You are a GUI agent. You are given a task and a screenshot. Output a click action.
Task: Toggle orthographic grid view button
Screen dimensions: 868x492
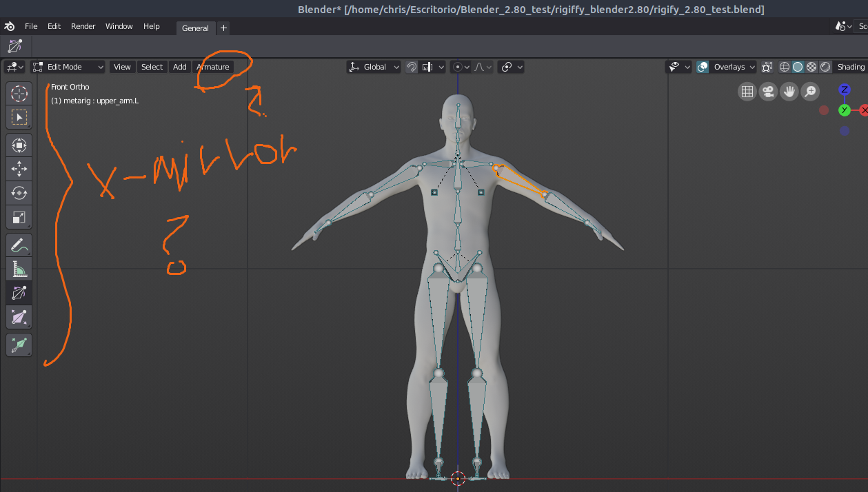point(747,91)
